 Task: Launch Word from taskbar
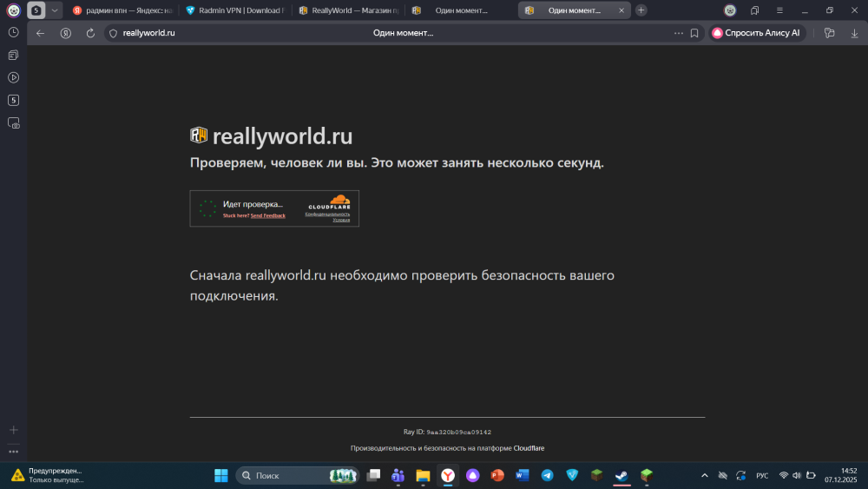pos(522,475)
